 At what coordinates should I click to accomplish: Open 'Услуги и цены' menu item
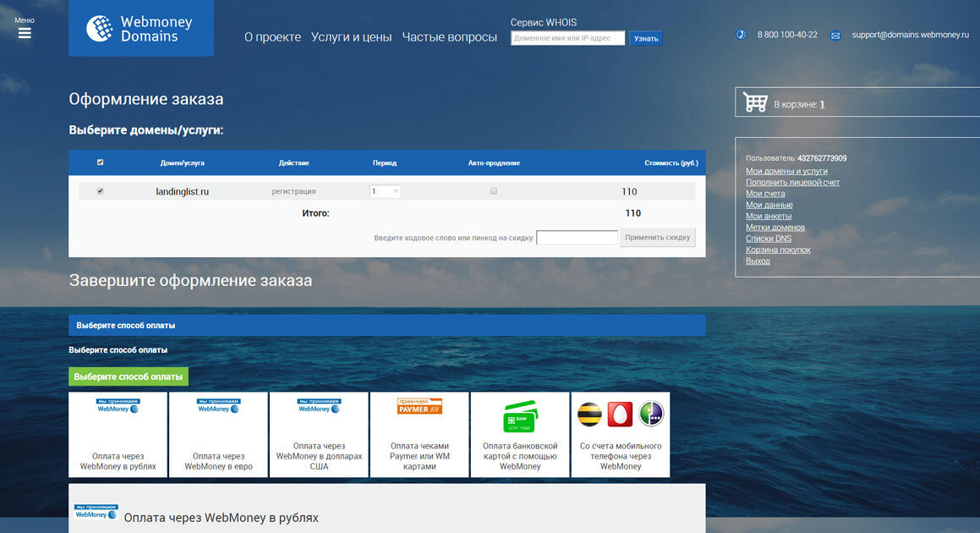click(x=351, y=37)
